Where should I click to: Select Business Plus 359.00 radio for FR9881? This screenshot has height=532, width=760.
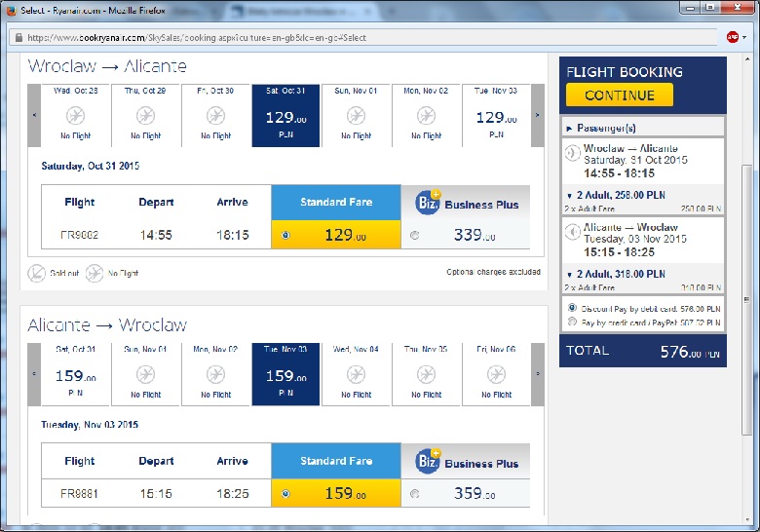[x=414, y=494]
